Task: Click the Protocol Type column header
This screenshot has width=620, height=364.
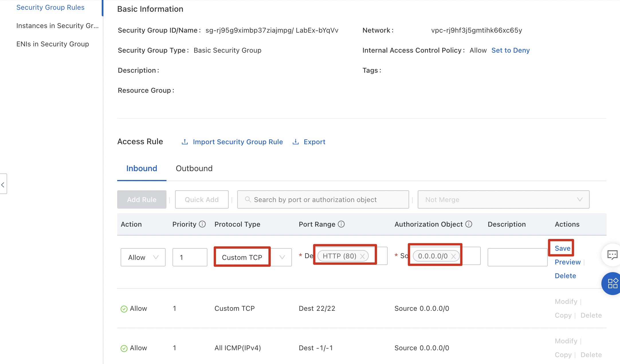Action: 237,224
